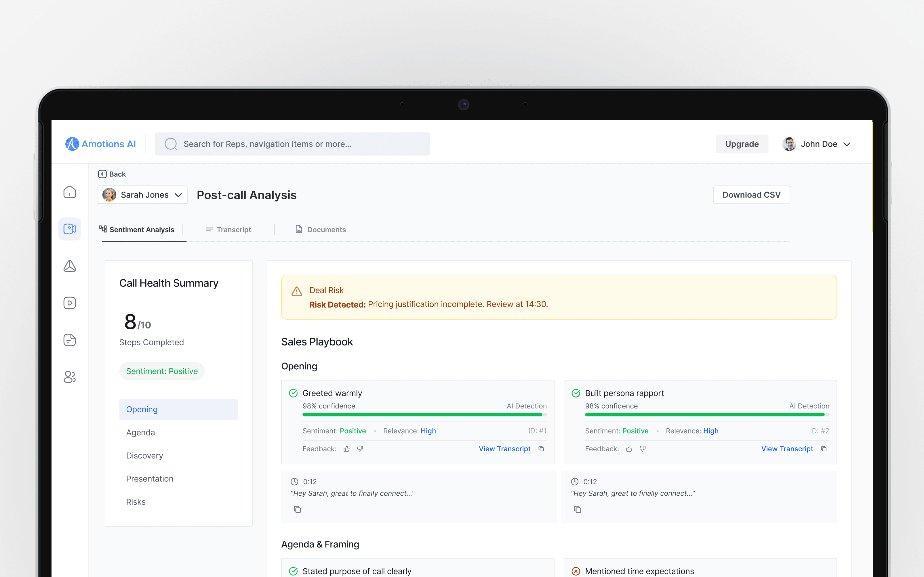Select Discovery in Call Health Summary
Screen dimensions: 924x577
tap(145, 456)
